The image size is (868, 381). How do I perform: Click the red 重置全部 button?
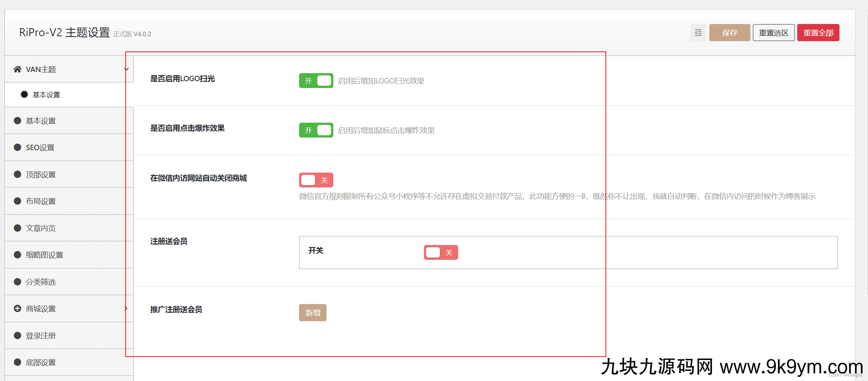[x=818, y=33]
